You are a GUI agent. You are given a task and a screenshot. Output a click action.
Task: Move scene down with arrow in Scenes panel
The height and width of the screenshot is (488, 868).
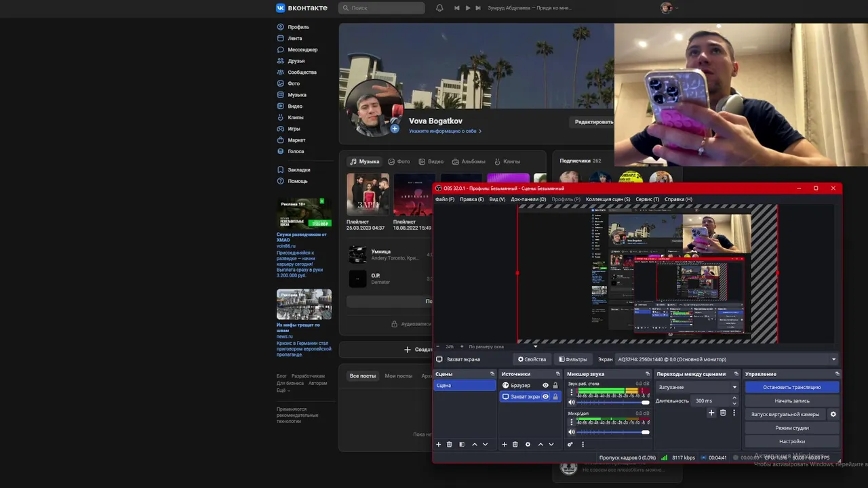pos(485,445)
